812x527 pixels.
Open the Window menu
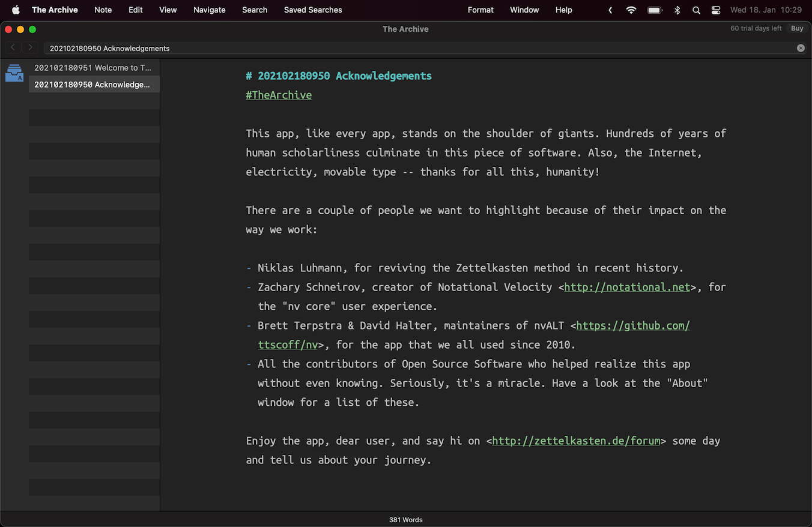click(x=524, y=10)
